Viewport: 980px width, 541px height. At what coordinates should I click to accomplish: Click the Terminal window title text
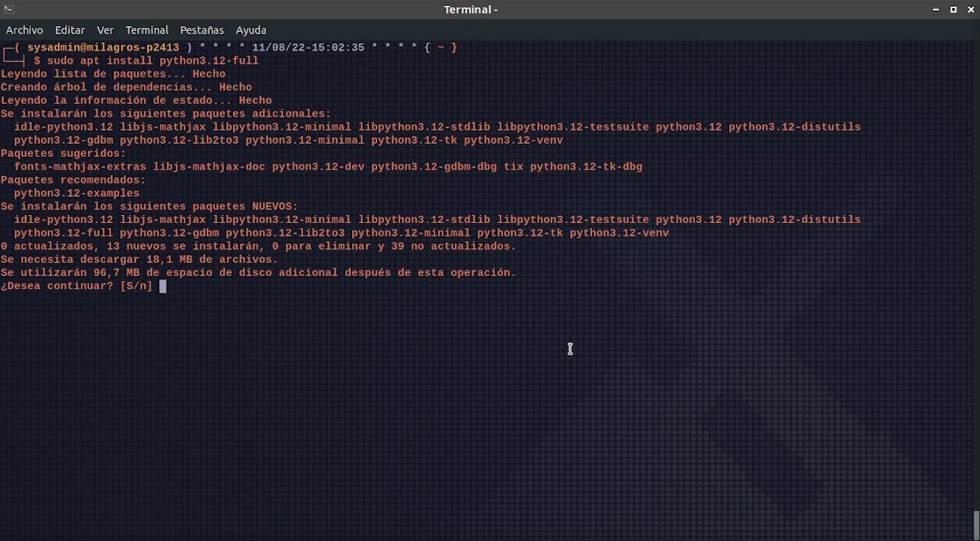pos(470,9)
